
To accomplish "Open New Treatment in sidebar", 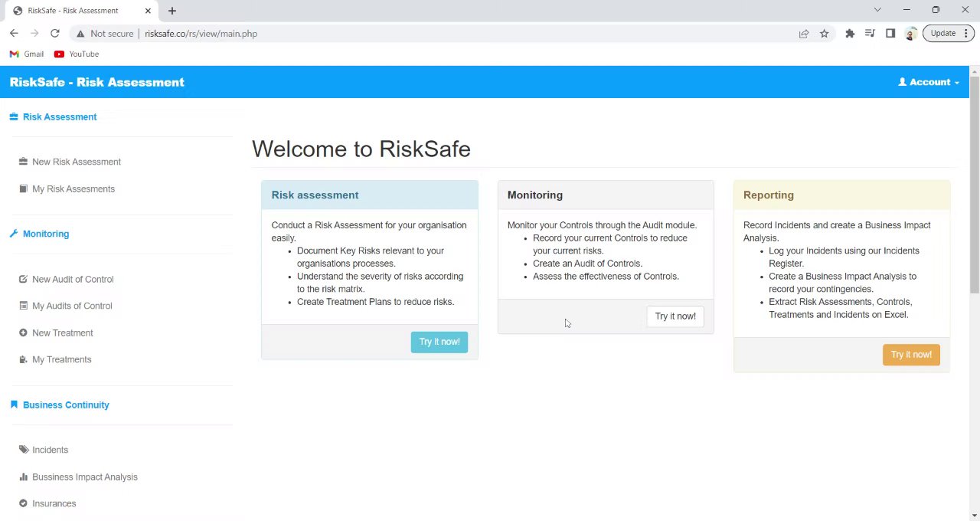I will [x=63, y=333].
